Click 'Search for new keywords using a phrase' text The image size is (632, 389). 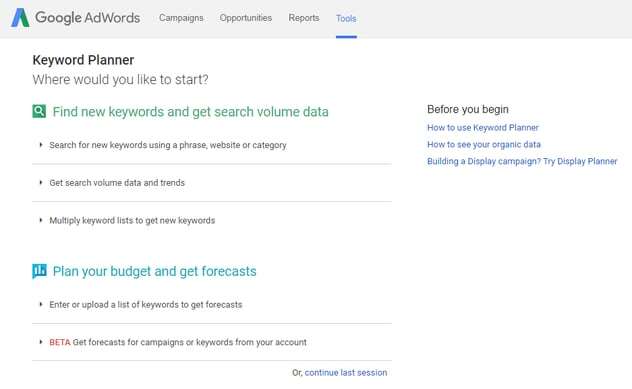[x=168, y=145]
